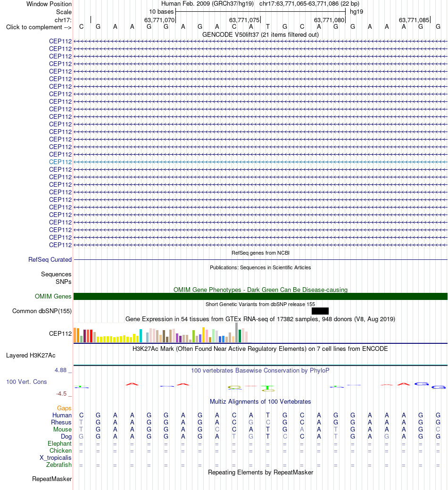This screenshot has height=490, width=448.
Task: Click the light-blue highlighted CEP112 intron line
Action: 261,162
